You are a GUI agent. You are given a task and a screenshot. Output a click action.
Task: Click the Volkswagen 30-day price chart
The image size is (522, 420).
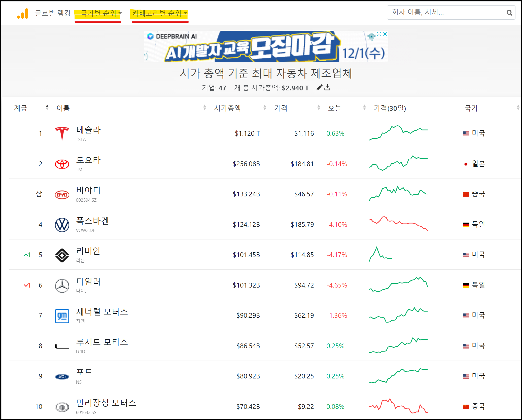[x=398, y=224]
